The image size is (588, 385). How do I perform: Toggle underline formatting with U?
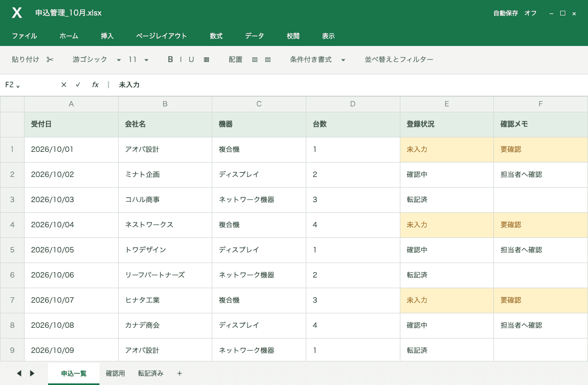click(x=191, y=59)
